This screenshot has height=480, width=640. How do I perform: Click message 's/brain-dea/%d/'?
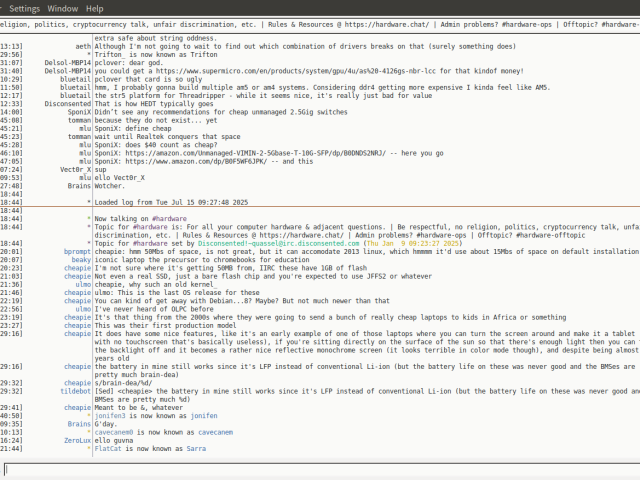(123, 383)
